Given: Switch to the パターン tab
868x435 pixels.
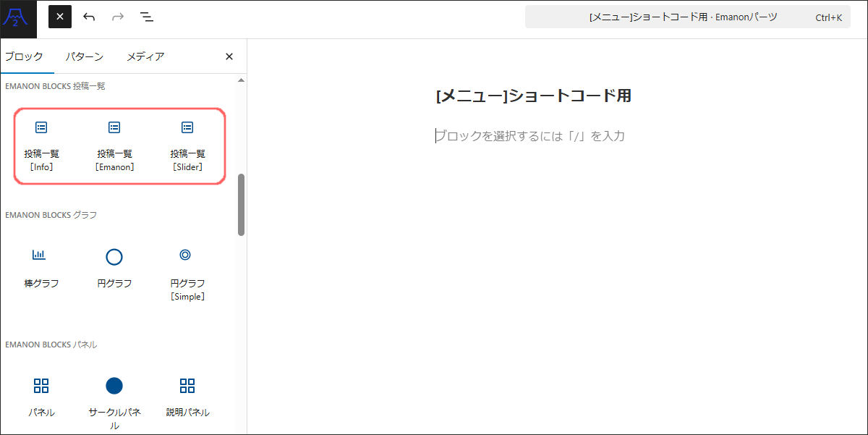Looking at the screenshot, I should (84, 56).
